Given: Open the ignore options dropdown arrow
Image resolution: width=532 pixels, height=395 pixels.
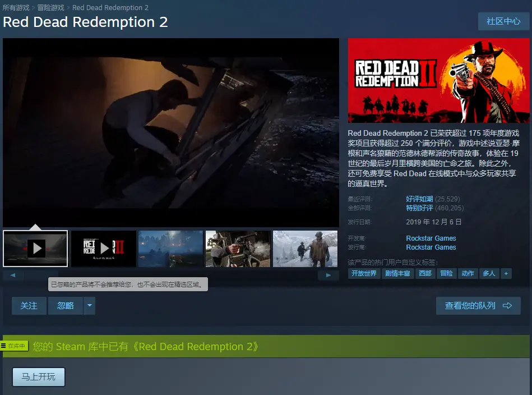Looking at the screenshot, I should [x=90, y=306].
